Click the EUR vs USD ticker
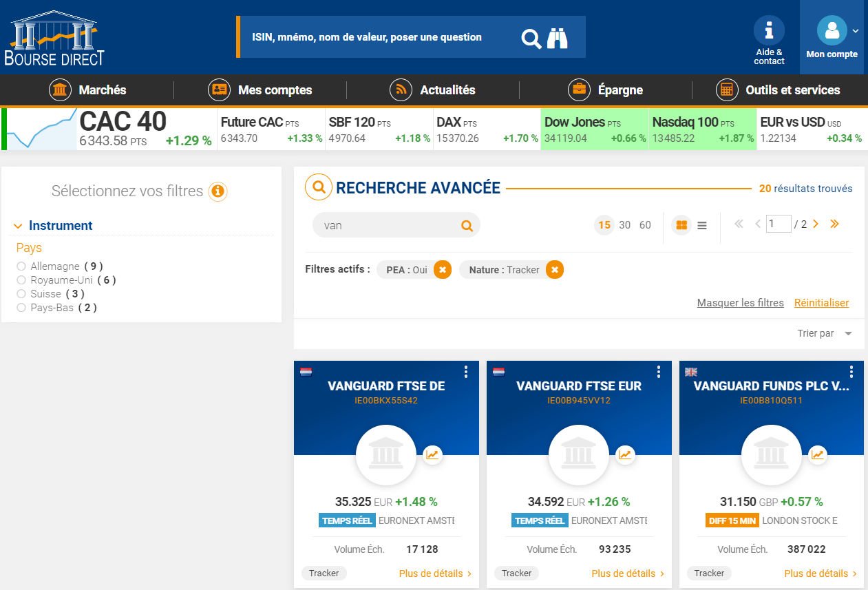This screenshot has width=868, height=590. click(x=811, y=129)
